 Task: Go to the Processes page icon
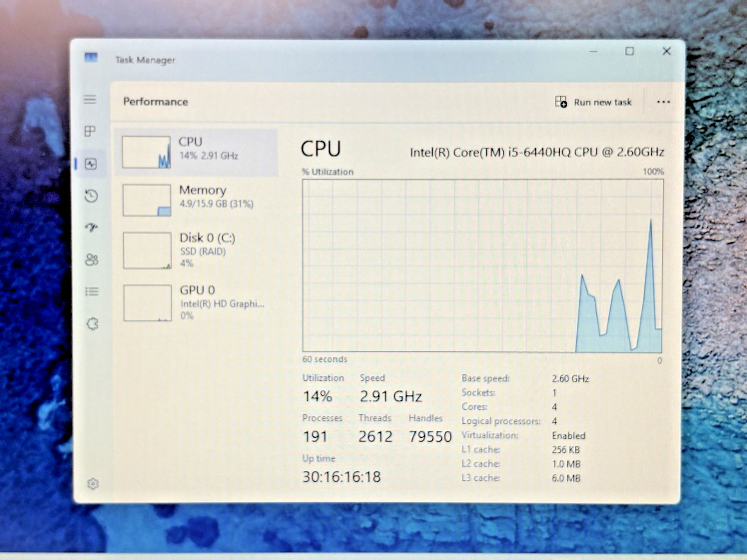click(90, 131)
